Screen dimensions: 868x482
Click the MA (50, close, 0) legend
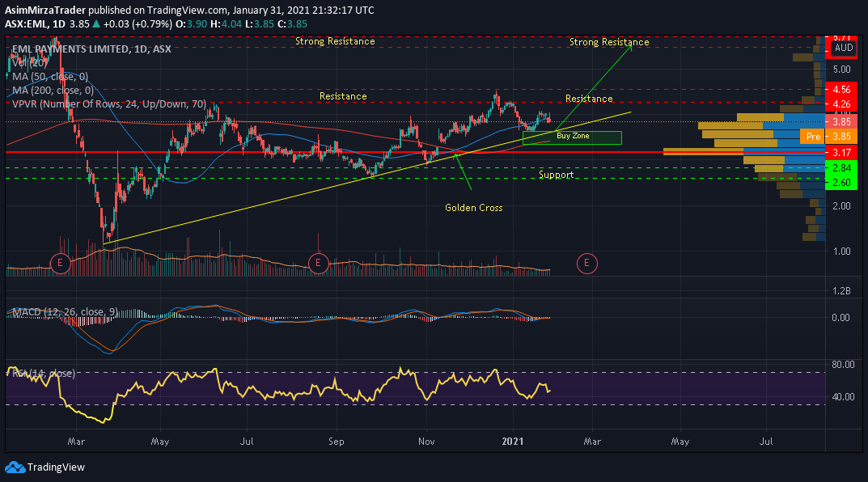(50, 76)
